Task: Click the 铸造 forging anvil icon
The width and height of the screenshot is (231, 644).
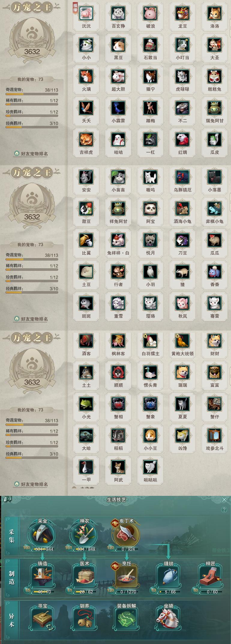Action: tap(42, 577)
